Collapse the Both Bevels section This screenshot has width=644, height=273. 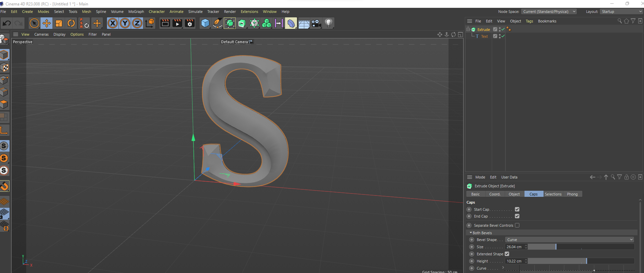click(471, 233)
